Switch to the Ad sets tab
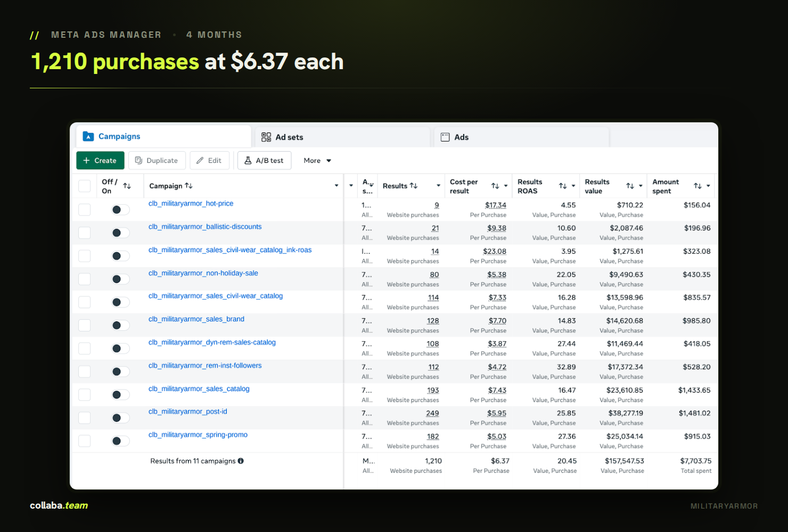 click(x=342, y=137)
